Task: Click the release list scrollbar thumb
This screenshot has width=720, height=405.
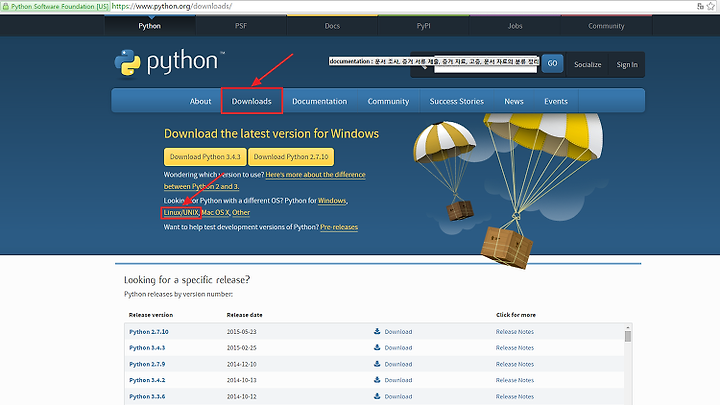Action: pos(628,336)
